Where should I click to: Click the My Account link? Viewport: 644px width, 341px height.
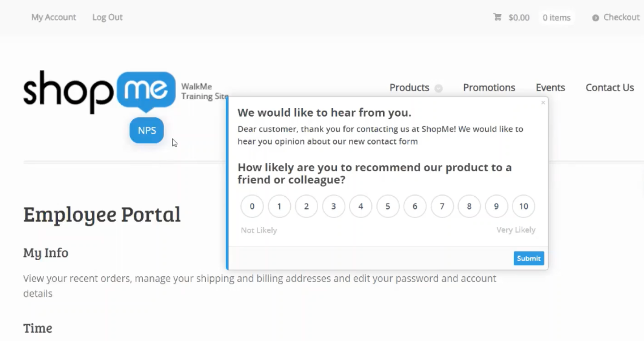pos(54,17)
